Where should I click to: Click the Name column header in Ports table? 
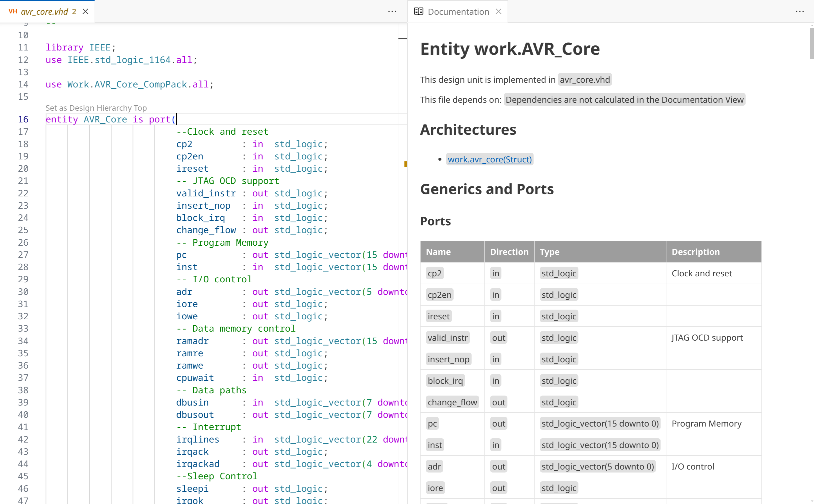(438, 252)
